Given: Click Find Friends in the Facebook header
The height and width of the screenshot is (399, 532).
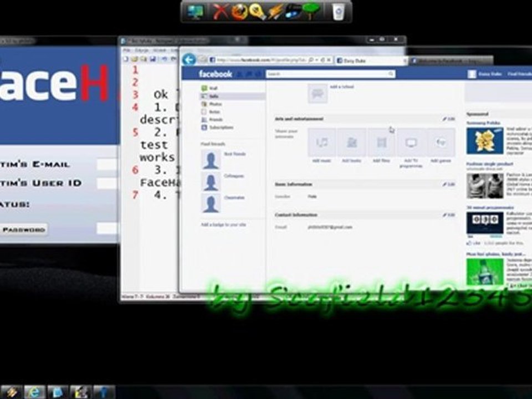Looking at the screenshot, I should click(x=519, y=74).
